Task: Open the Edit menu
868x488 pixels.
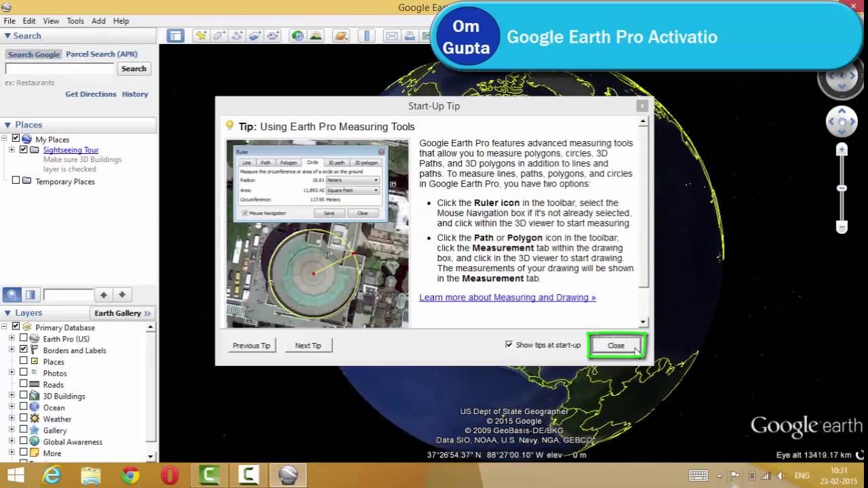Action: click(x=29, y=21)
